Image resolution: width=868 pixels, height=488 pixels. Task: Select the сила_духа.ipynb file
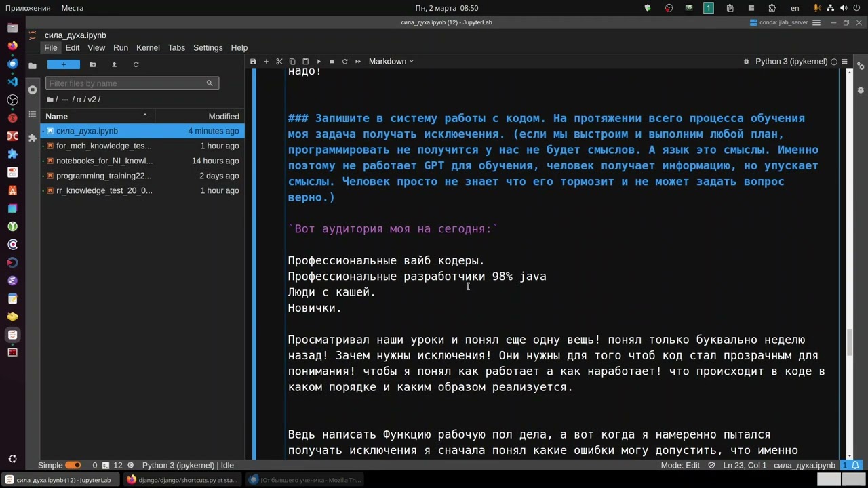pos(142,131)
